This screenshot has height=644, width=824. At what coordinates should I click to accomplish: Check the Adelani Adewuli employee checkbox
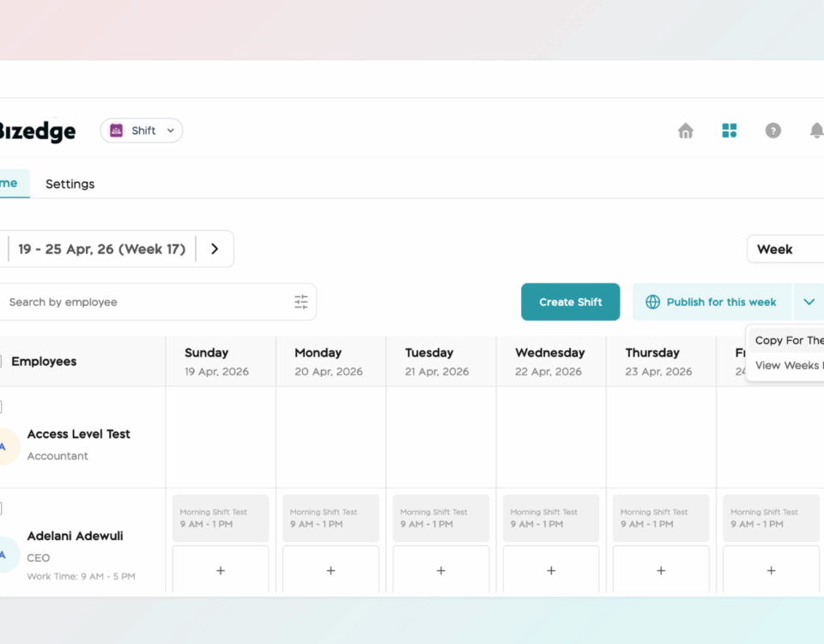coord(2,508)
